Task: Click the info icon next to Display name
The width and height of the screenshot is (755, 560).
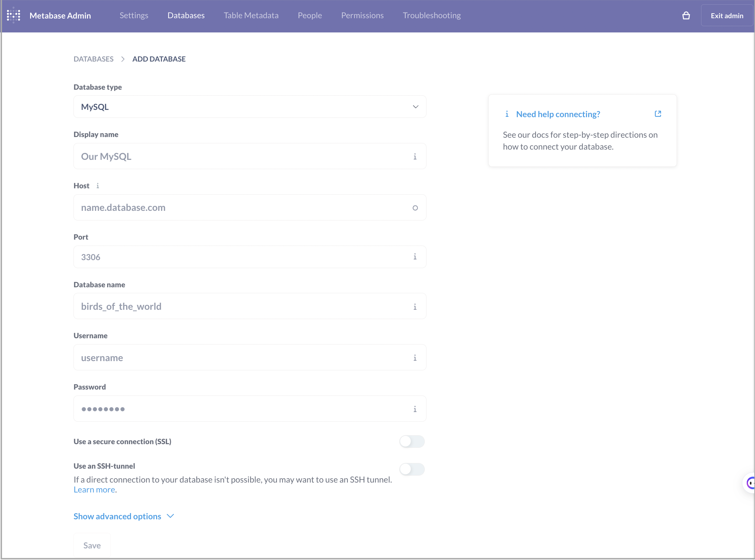Action: (x=415, y=156)
